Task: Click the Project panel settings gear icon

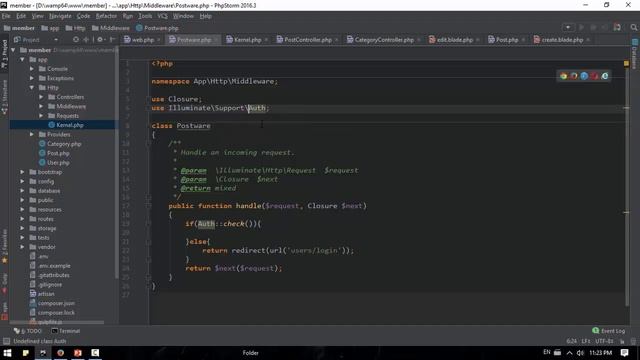Action: point(100,40)
